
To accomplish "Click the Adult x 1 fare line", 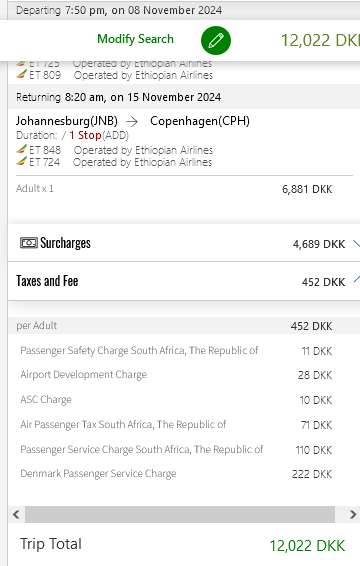I will click(x=174, y=189).
